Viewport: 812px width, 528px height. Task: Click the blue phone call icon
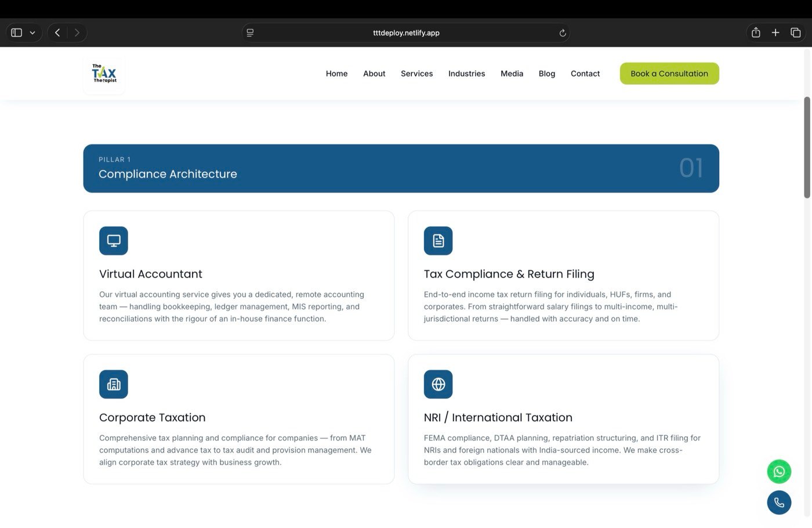779,502
